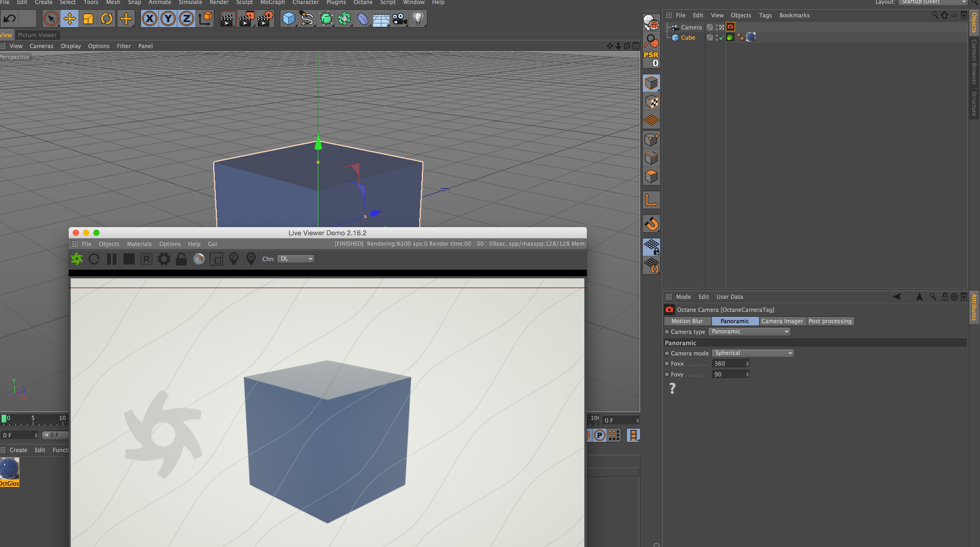Open Octane Live Viewer settings gear
This screenshot has width=980, height=547.
(164, 259)
